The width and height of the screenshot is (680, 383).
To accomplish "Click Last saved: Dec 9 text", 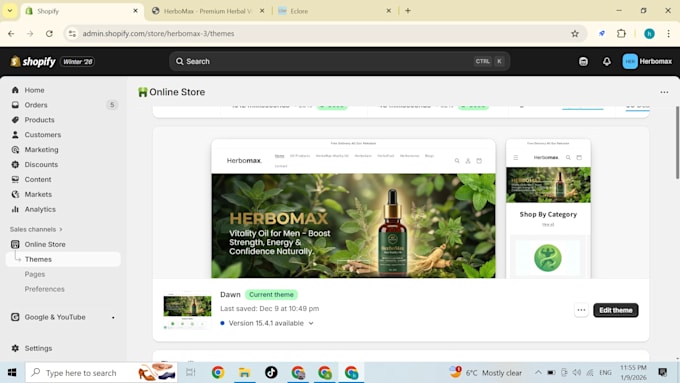I will click(269, 309).
